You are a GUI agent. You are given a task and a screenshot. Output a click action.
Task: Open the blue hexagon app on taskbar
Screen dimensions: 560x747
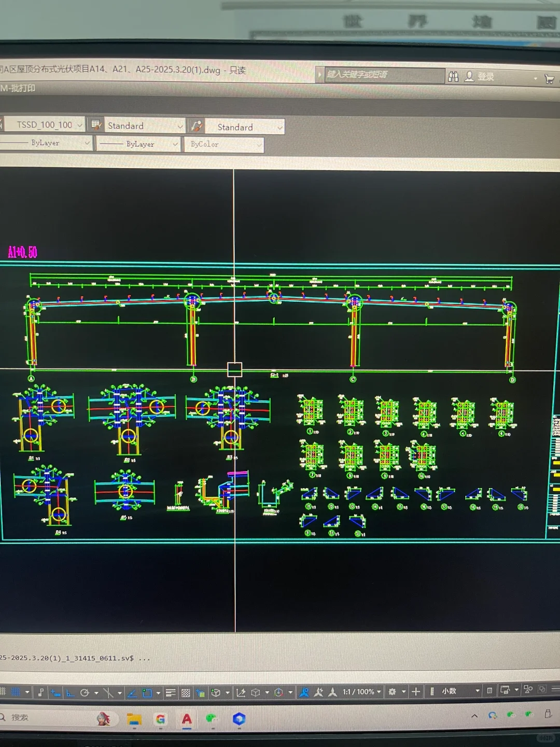[x=239, y=719]
